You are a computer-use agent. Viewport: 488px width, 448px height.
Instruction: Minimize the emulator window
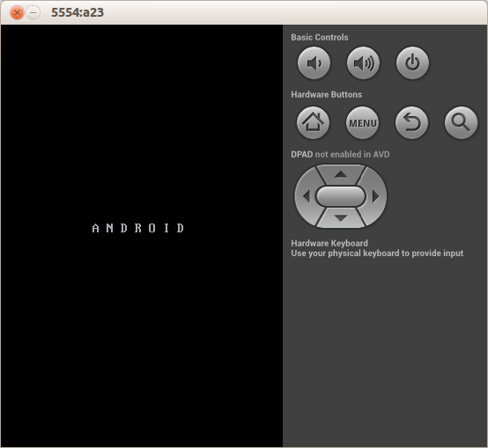pyautogui.click(x=33, y=13)
